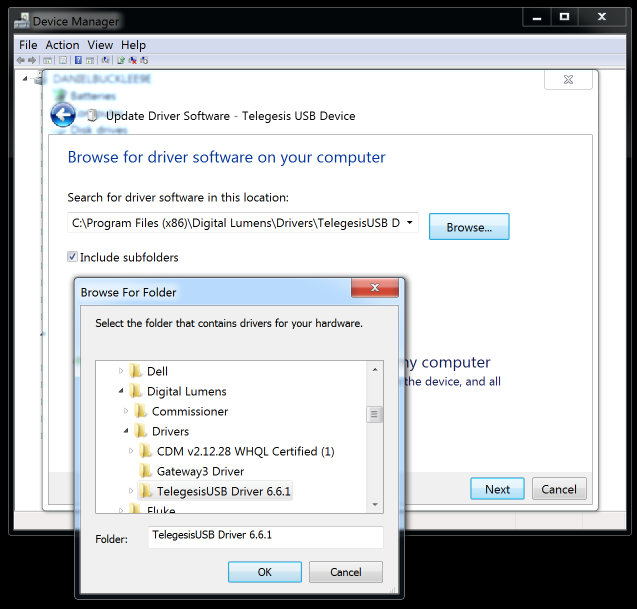Toggle the Show/Hide Console Tree toolbar icon
Viewport: 637px width, 609px height.
point(48,61)
